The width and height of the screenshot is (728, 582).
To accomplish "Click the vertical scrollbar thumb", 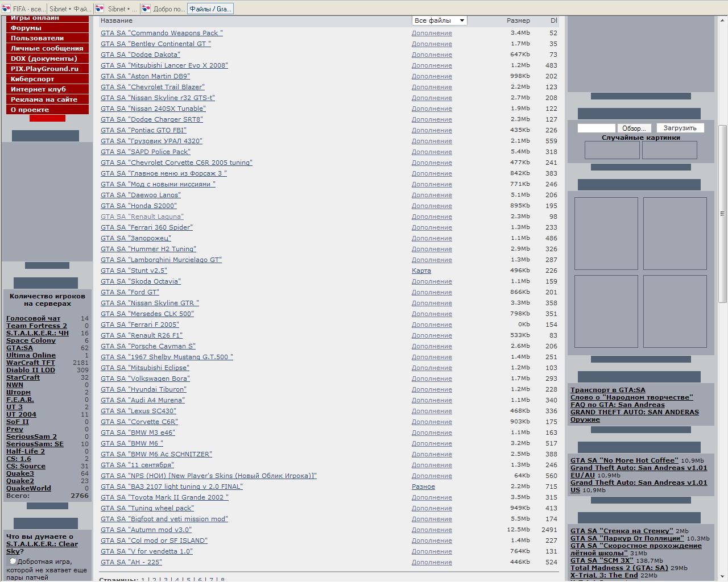I will pos(722,214).
